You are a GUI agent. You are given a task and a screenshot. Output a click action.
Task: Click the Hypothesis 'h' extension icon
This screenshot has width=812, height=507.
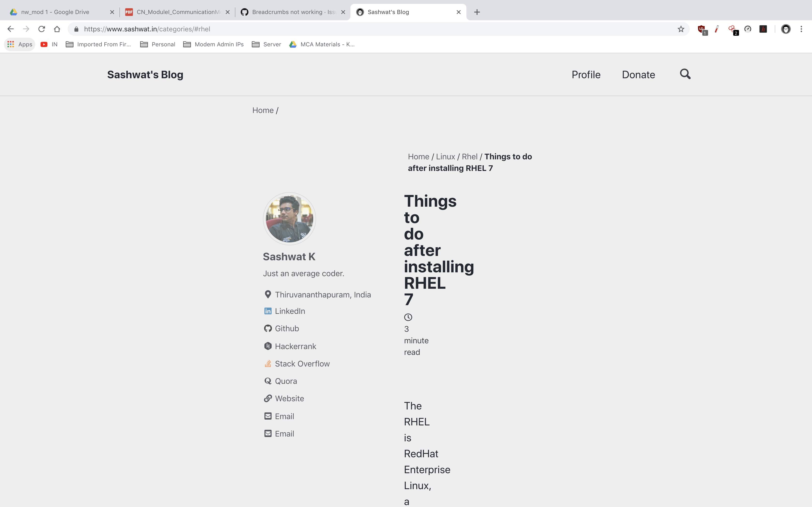[x=763, y=29]
